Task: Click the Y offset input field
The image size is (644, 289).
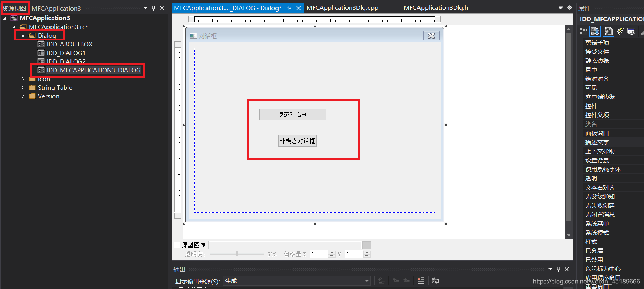Action: [x=354, y=254]
